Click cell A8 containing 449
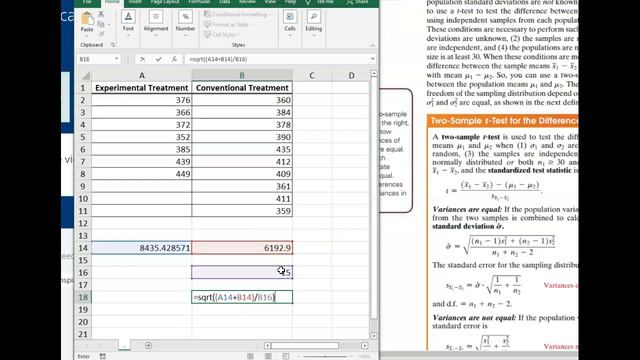The height and width of the screenshot is (360, 640). (x=142, y=174)
